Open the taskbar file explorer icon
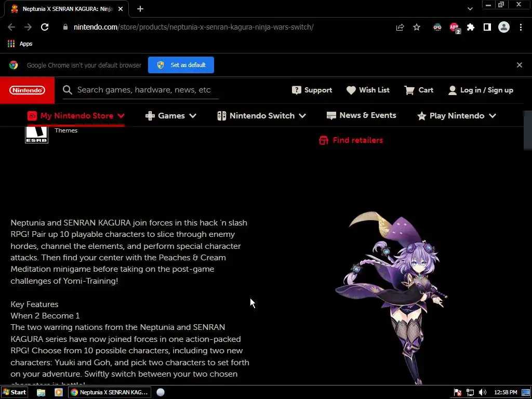This screenshot has height=399, width=532. point(41,393)
